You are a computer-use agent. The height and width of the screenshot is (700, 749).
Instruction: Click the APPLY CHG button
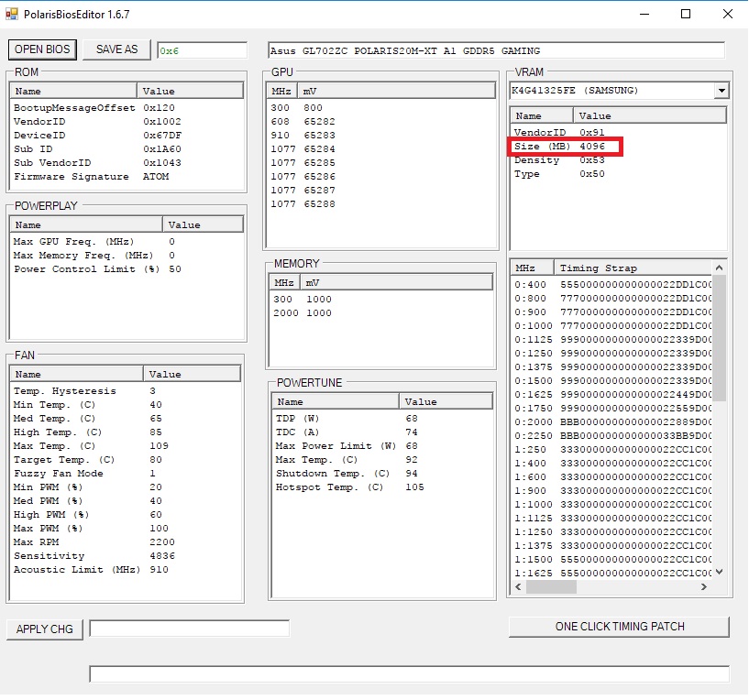click(x=44, y=629)
